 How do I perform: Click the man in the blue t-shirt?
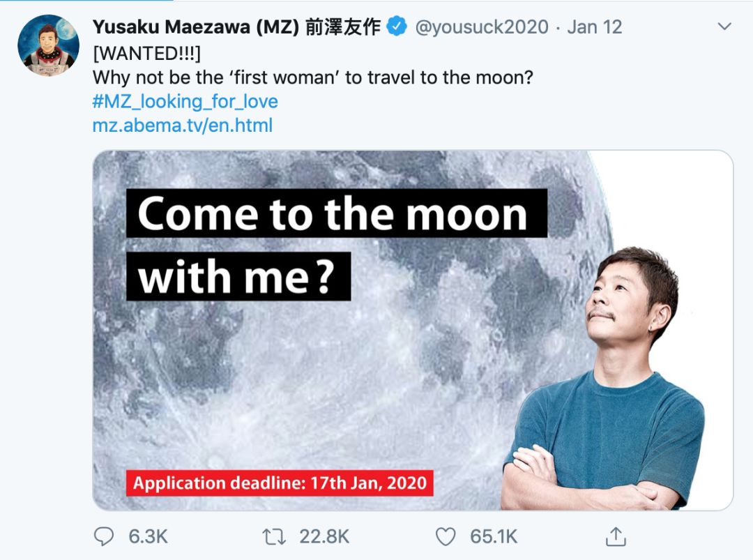(x=605, y=379)
